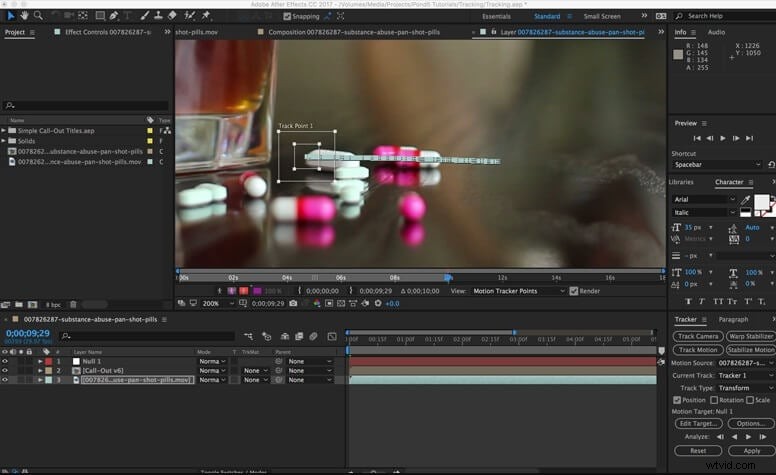Open the Arial font family dropdown
Image resolution: width=776 pixels, height=475 pixels.
coord(704,199)
